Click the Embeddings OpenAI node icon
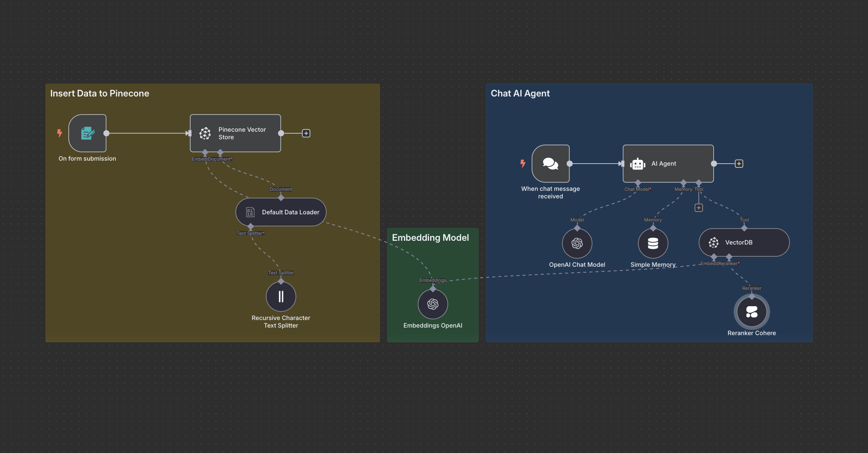Screen dimensions: 868x453 point(433,304)
